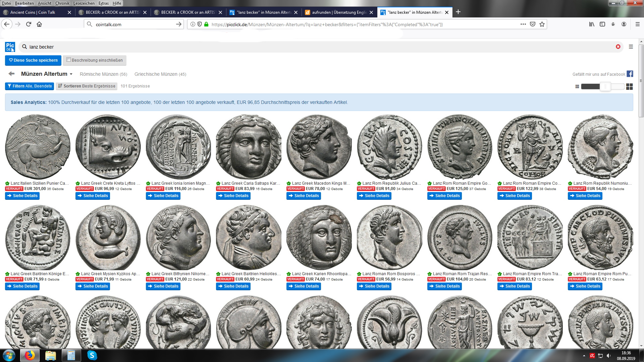Open page actions three-dots menu
The height and width of the screenshot is (362, 644).
(x=523, y=24)
